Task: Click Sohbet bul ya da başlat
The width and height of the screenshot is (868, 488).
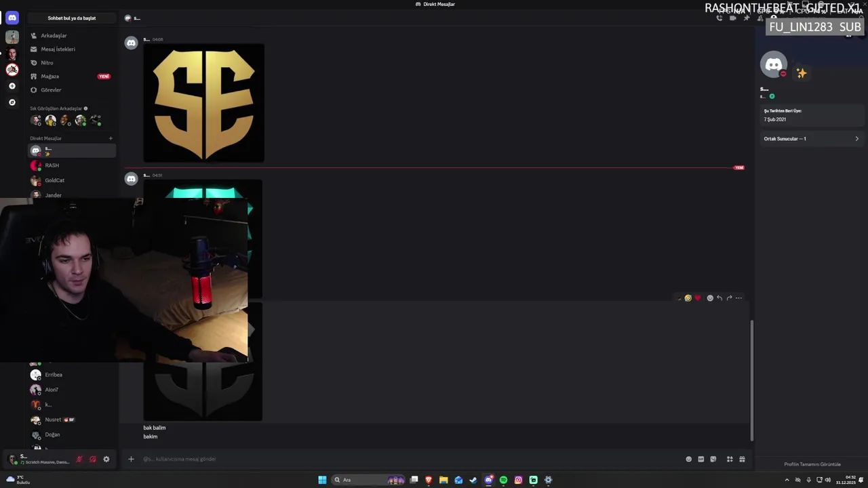Action: click(72, 18)
